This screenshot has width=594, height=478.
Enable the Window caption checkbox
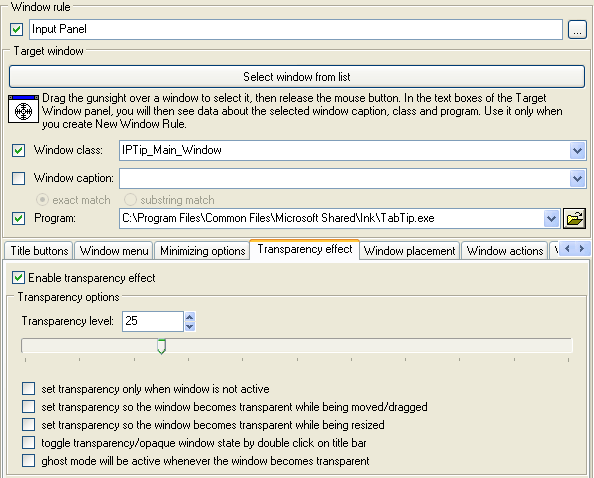coord(19,178)
